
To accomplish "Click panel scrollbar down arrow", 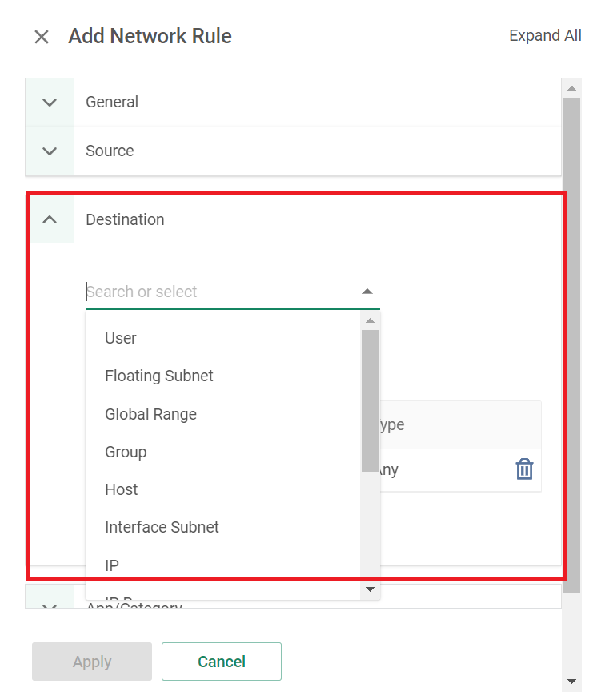I will coord(571,682).
